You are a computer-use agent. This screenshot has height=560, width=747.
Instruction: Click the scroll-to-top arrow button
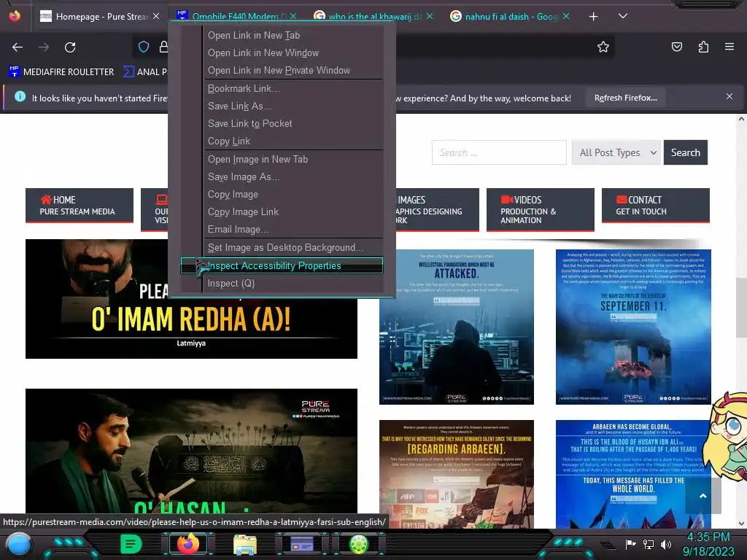coord(703,496)
